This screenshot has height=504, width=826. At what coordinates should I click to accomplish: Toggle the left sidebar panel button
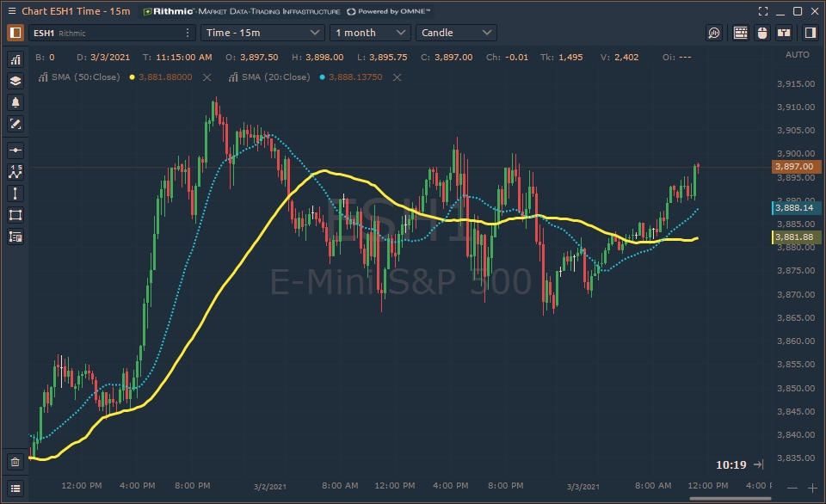[15, 33]
